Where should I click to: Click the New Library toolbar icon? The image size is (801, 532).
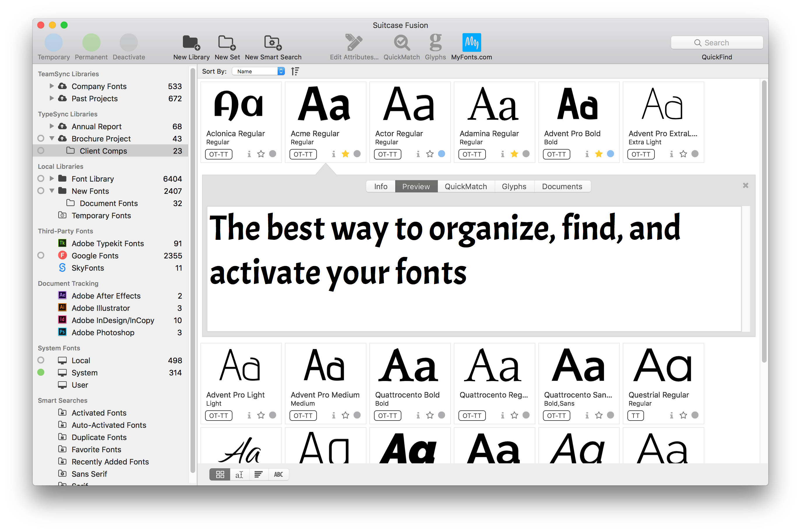[191, 43]
